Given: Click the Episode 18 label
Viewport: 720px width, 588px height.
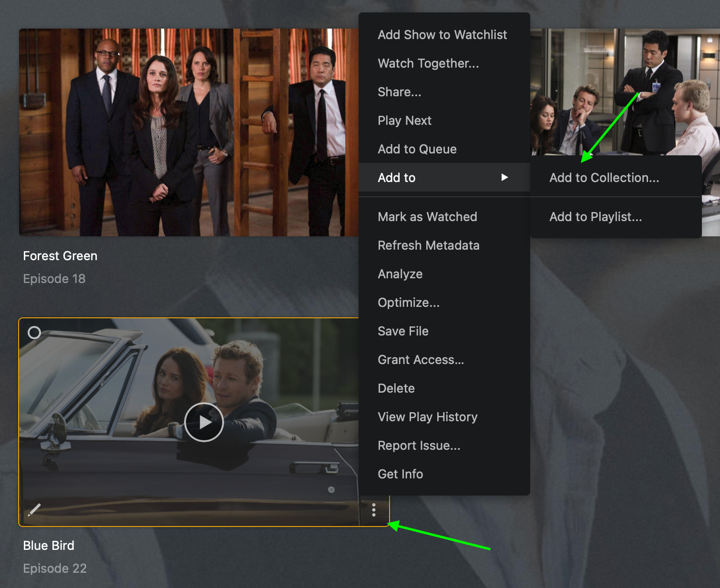Looking at the screenshot, I should pyautogui.click(x=54, y=279).
